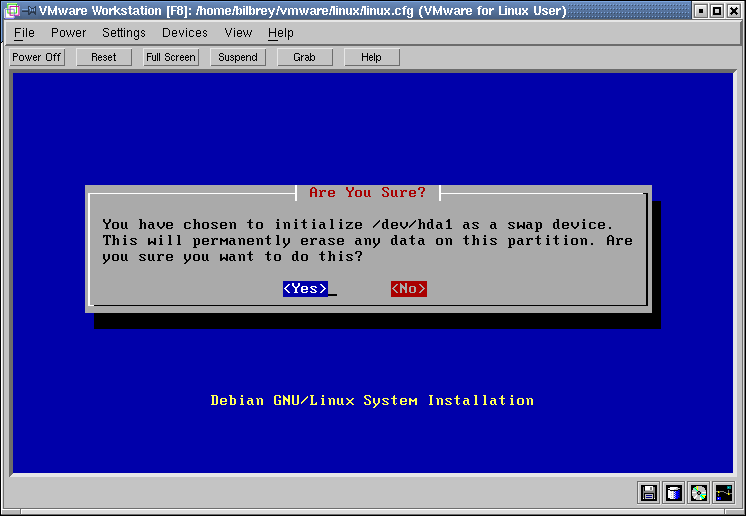Open the View menu
Screen dimensions: 746x516
click(238, 33)
